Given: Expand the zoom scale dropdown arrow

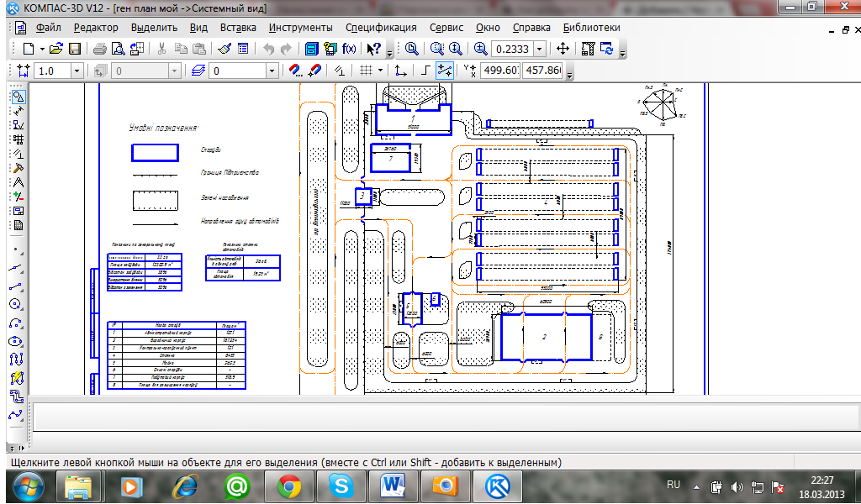Looking at the screenshot, I should click(539, 49).
